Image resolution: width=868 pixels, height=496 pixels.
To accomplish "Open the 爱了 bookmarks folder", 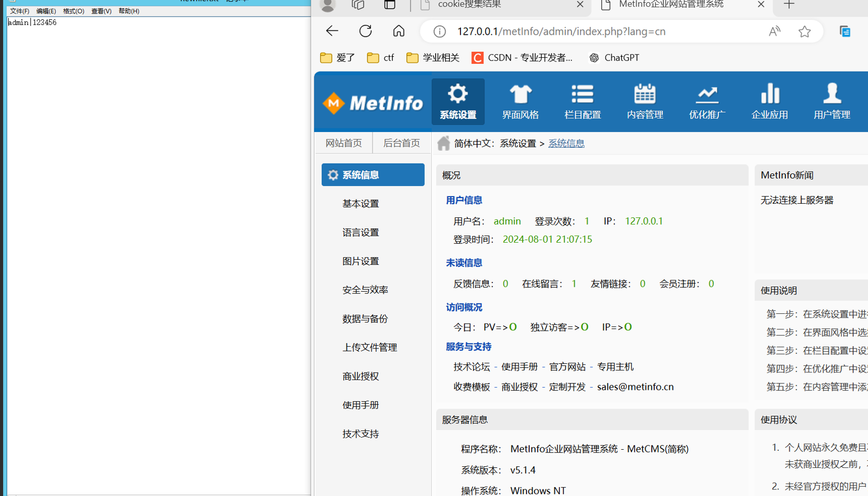I will [338, 57].
